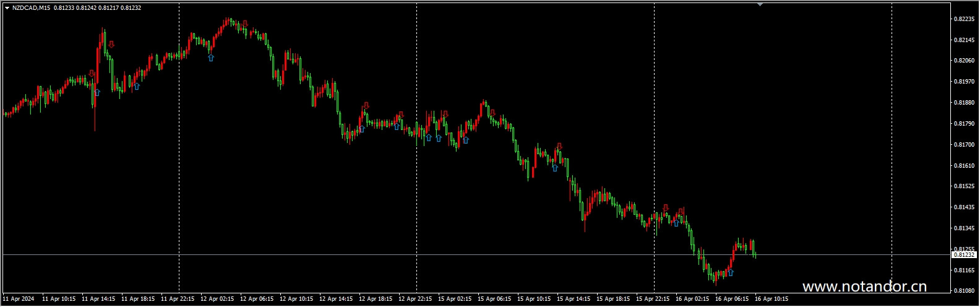Click the current price label 0.81232
This screenshot has width=980, height=307.
tap(964, 254)
